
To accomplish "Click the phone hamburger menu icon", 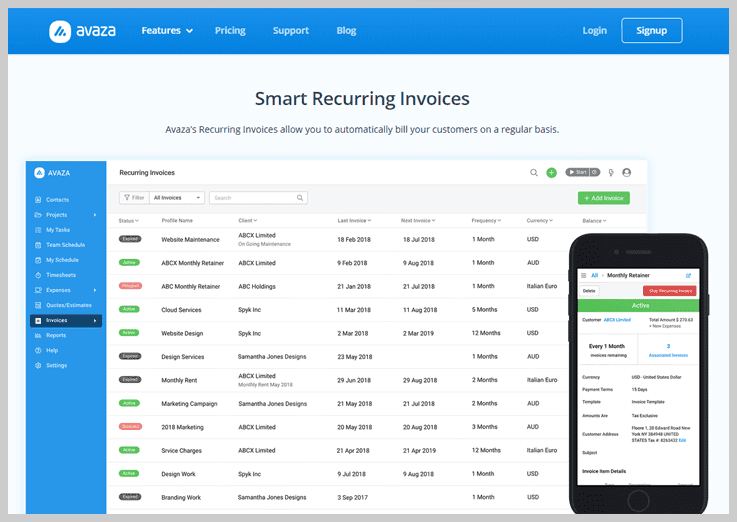I will click(x=583, y=275).
